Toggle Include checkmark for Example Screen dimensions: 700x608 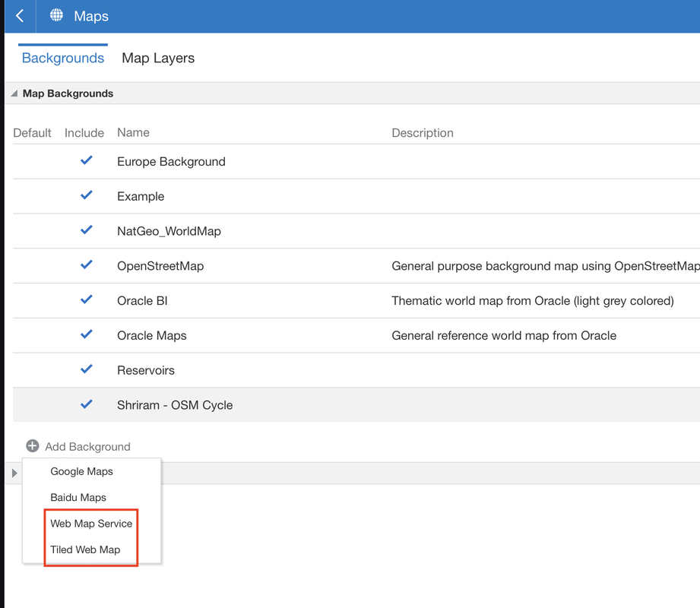pyautogui.click(x=86, y=195)
